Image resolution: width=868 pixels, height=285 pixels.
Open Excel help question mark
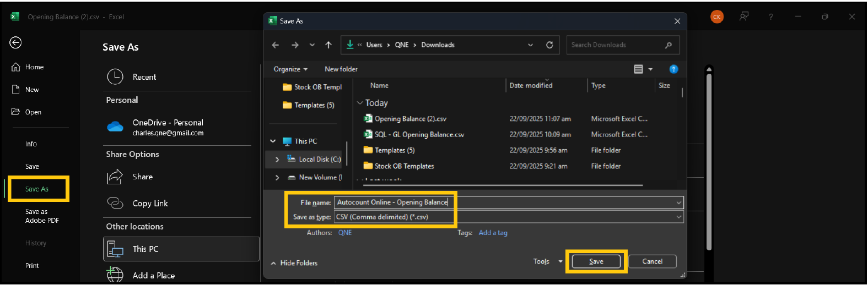[771, 17]
